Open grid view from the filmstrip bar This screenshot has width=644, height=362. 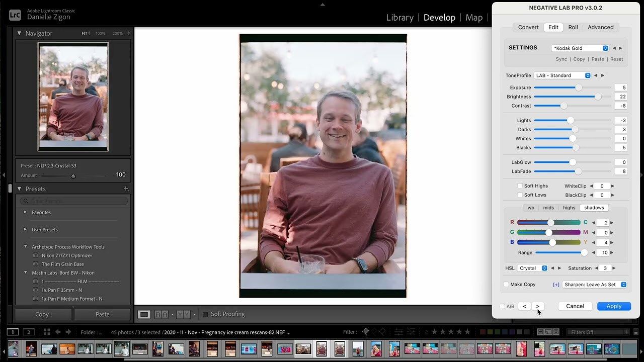point(47,332)
